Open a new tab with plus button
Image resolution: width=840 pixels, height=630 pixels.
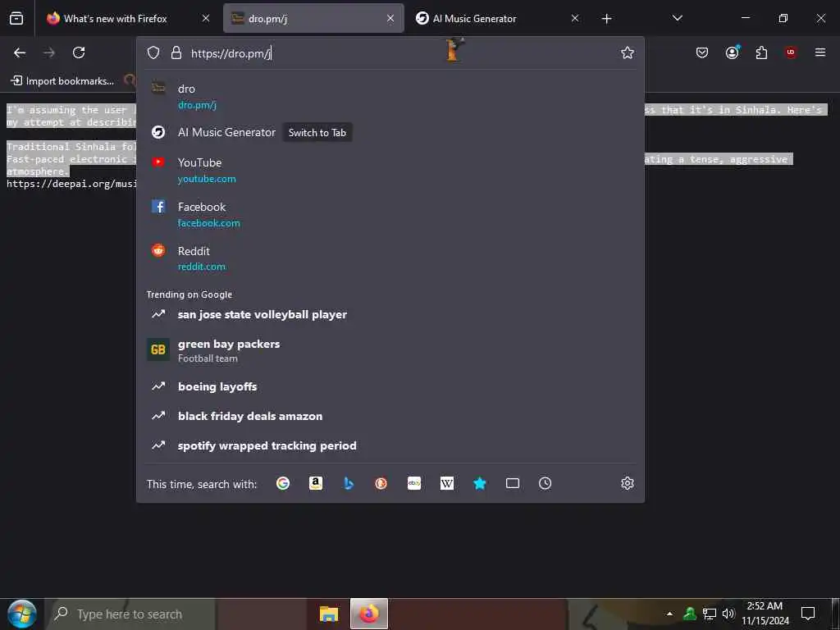pos(606,19)
